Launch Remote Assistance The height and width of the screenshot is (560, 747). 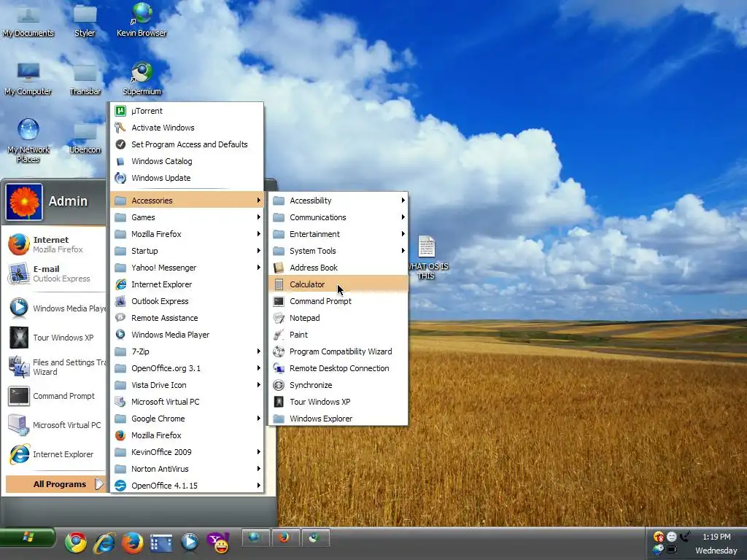point(187,318)
